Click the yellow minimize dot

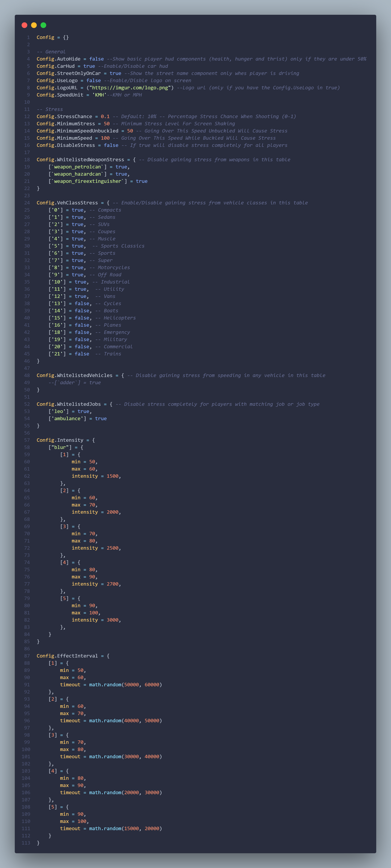pos(34,25)
